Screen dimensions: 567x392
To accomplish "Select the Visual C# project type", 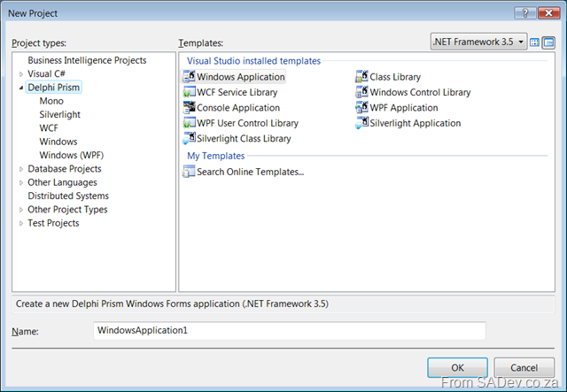I will [x=47, y=73].
